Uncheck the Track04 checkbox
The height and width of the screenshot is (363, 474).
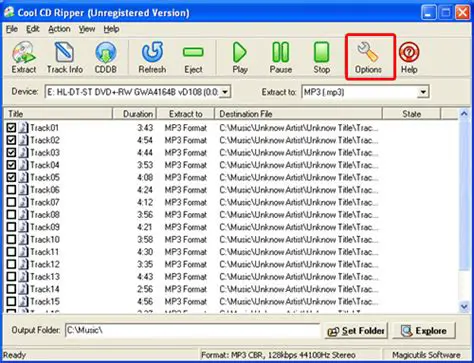point(11,165)
